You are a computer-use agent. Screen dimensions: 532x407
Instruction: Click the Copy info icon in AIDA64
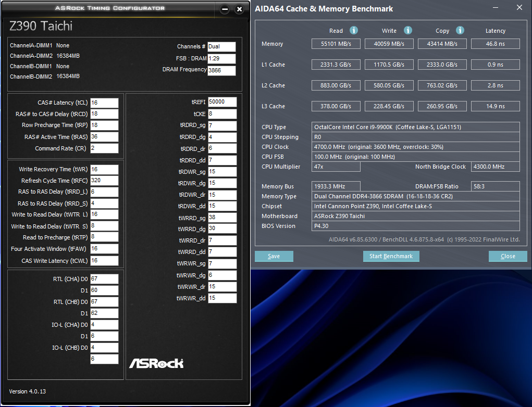coord(460,31)
